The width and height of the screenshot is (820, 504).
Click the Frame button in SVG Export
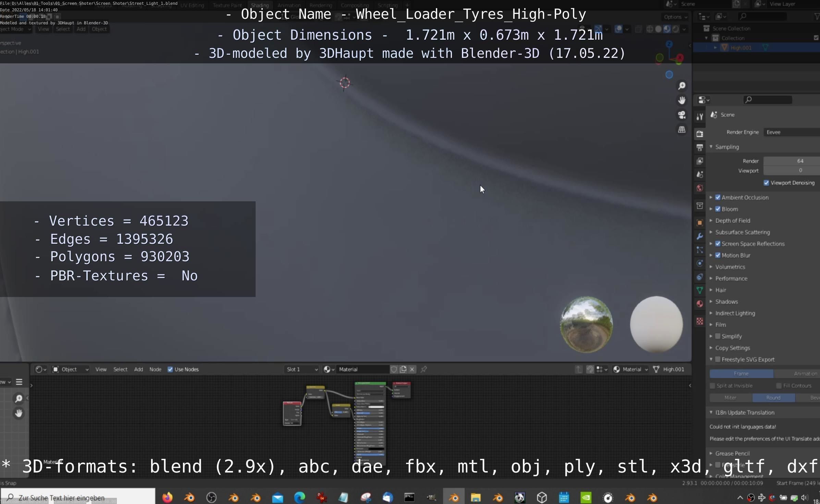click(741, 374)
